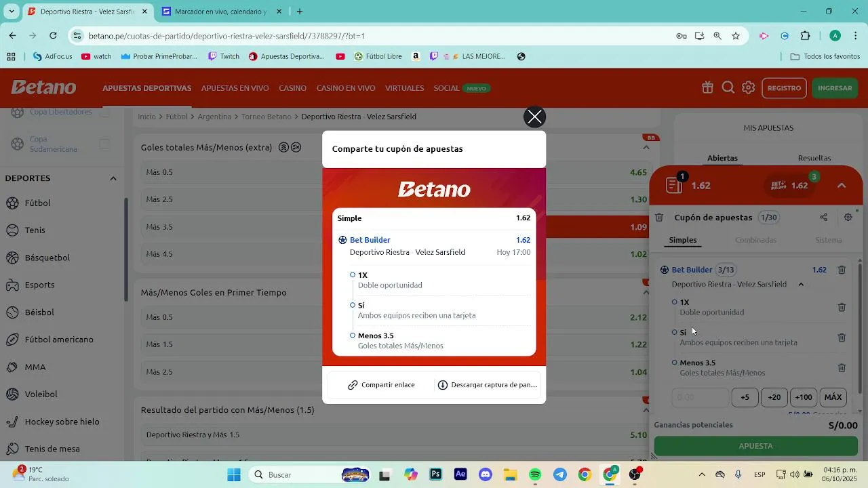The height and width of the screenshot is (488, 868).
Task: Open the Betano home logo
Action: (x=43, y=87)
